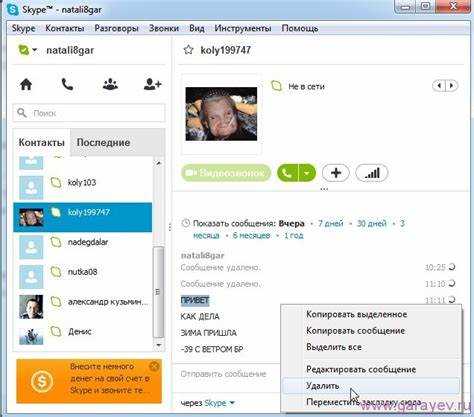Click the Видеозвонок button
474x417 pixels.
pos(226,173)
